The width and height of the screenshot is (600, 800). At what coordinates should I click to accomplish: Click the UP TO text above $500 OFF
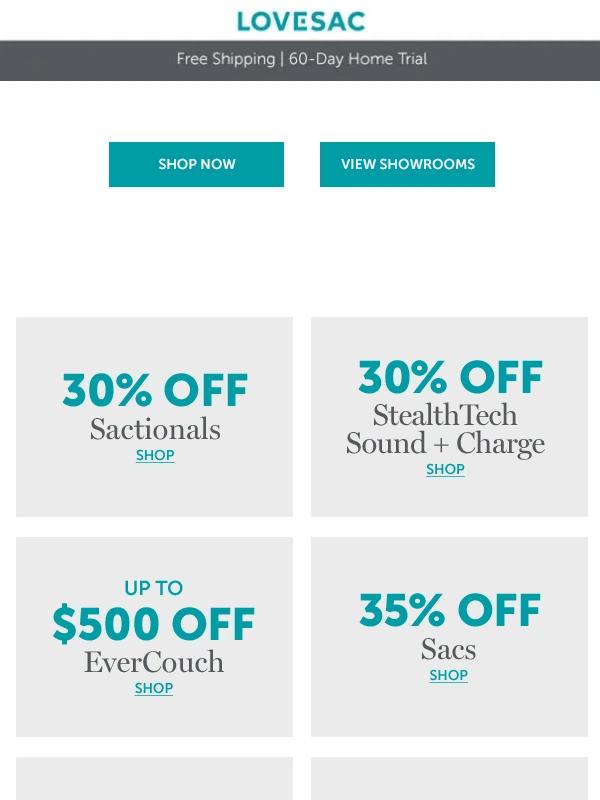[x=154, y=588]
